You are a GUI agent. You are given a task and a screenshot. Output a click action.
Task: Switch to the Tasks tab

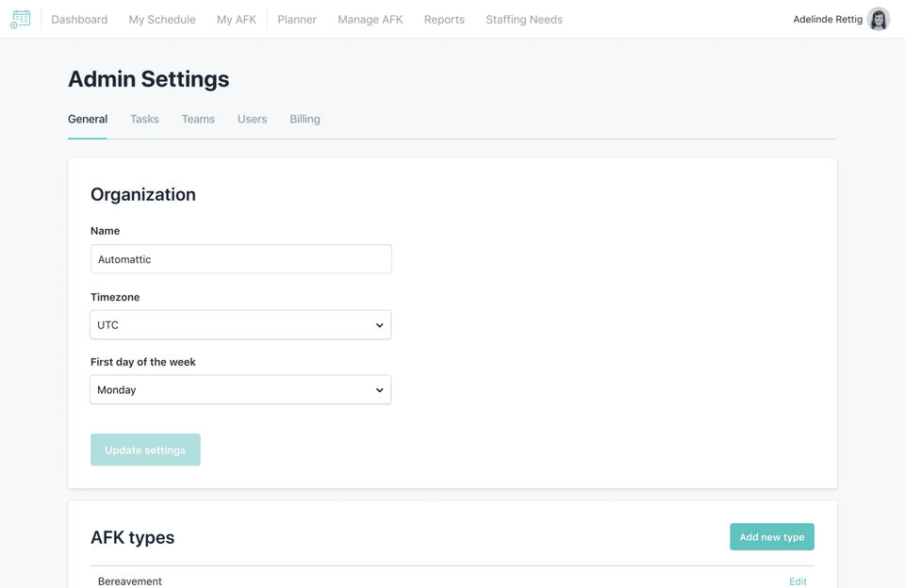(x=144, y=120)
